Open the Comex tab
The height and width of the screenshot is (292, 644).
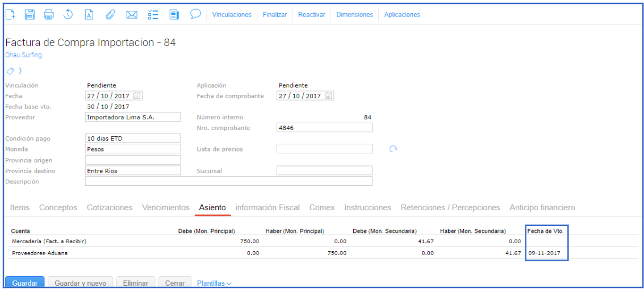322,208
